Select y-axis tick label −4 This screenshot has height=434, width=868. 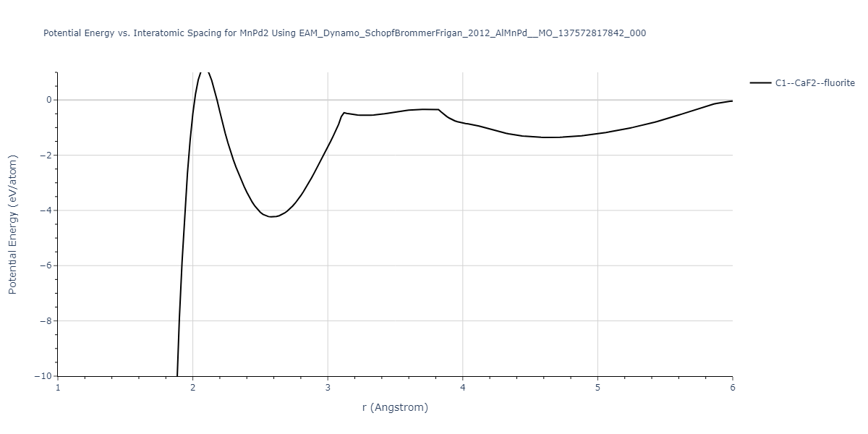click(45, 210)
